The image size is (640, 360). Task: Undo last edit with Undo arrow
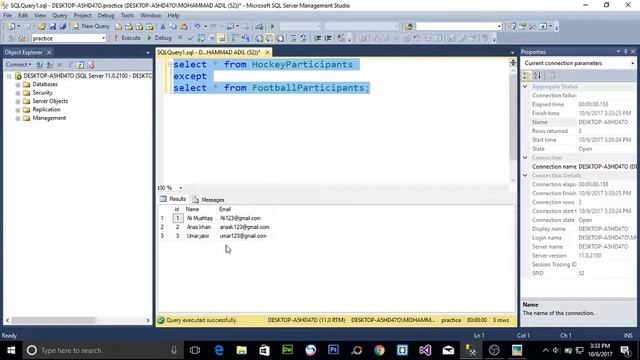pyautogui.click(x=197, y=27)
